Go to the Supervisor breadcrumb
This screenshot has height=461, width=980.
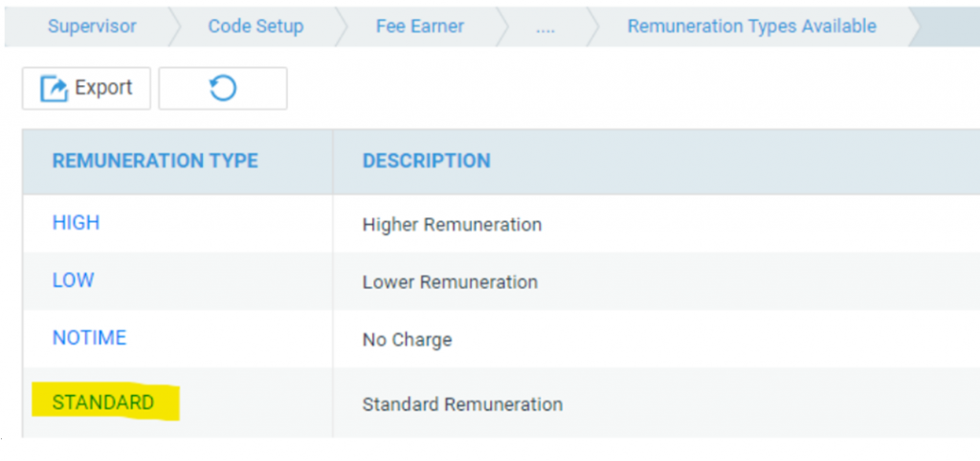coord(92,26)
